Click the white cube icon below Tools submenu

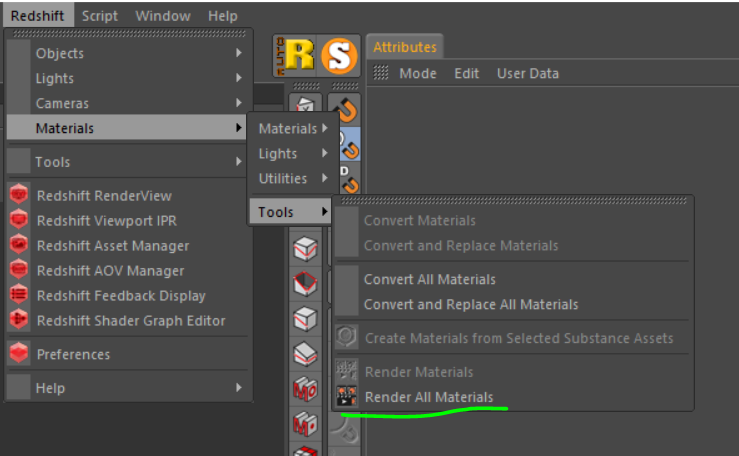[305, 248]
